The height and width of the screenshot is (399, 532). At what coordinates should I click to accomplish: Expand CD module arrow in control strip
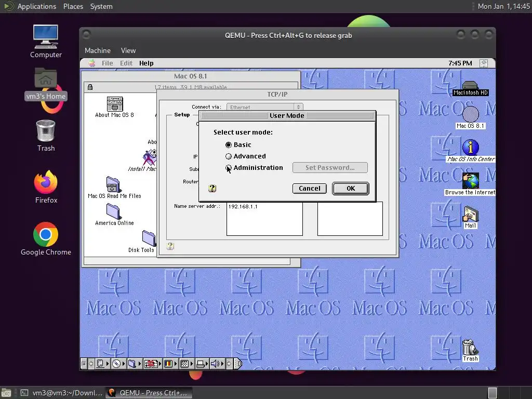coord(124,364)
